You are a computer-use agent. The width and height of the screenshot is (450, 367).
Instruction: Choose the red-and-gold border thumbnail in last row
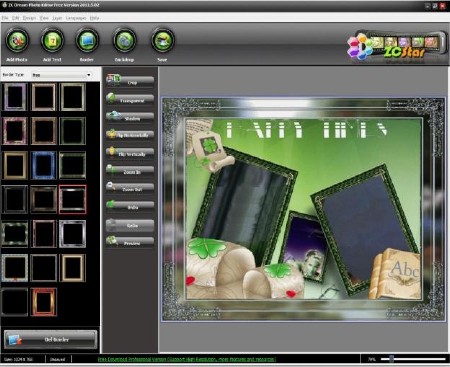44,302
